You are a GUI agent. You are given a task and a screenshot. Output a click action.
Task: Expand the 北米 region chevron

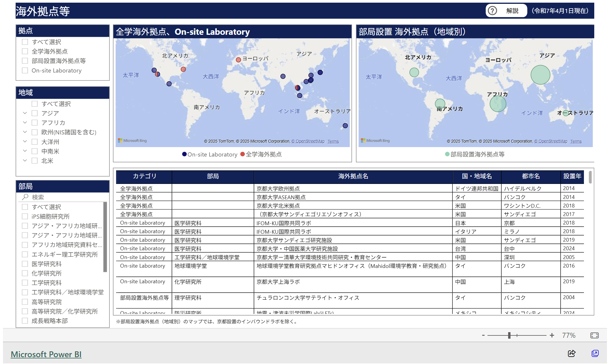click(x=25, y=161)
